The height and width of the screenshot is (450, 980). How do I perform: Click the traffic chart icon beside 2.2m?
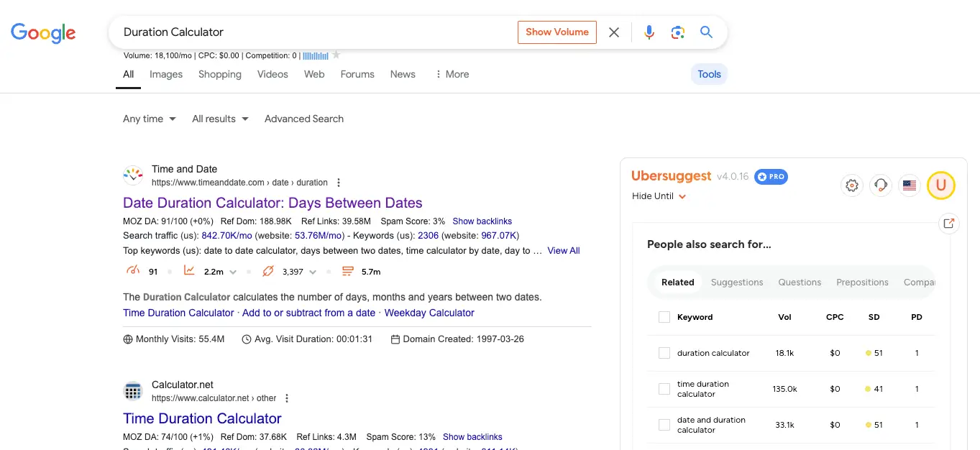click(x=189, y=271)
